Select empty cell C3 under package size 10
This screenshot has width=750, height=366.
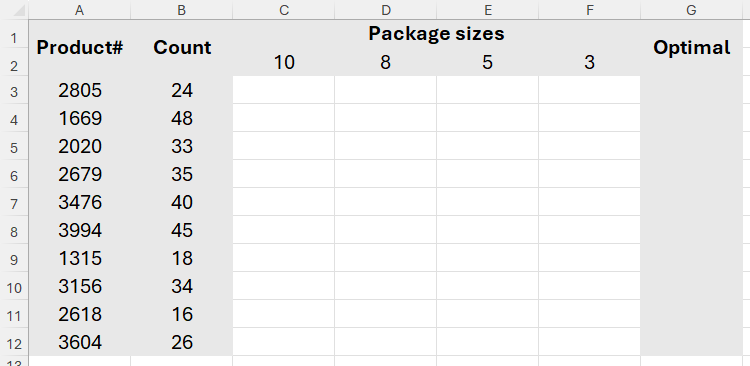[284, 90]
